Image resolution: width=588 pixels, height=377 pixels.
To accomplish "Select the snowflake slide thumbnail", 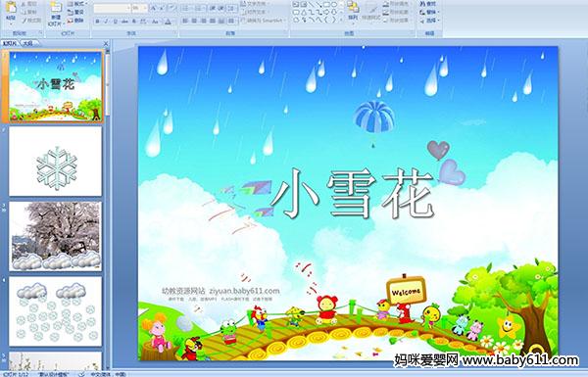I will point(56,162).
